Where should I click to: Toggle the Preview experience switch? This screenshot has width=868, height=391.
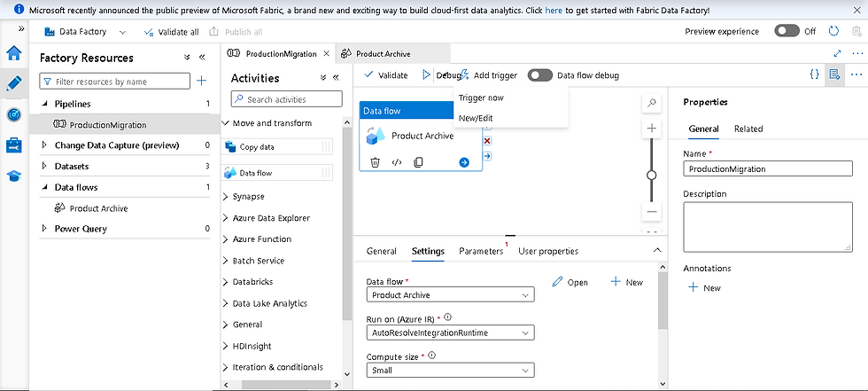(787, 31)
